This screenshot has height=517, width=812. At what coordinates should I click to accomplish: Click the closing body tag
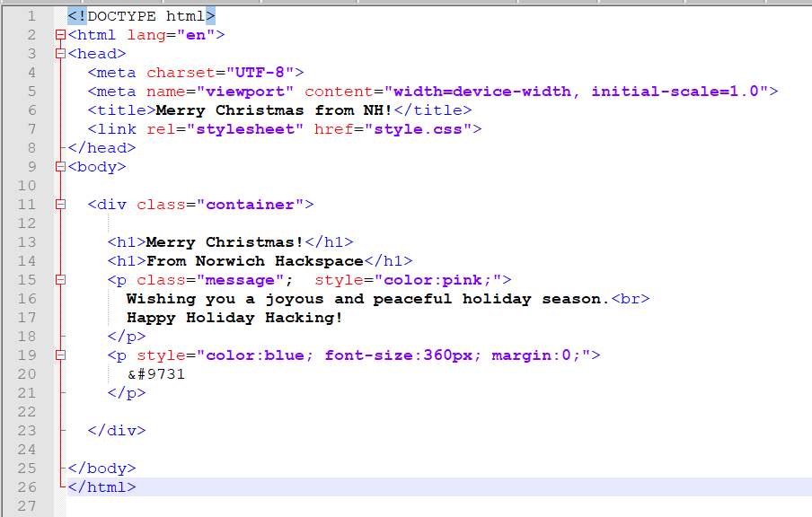102,469
